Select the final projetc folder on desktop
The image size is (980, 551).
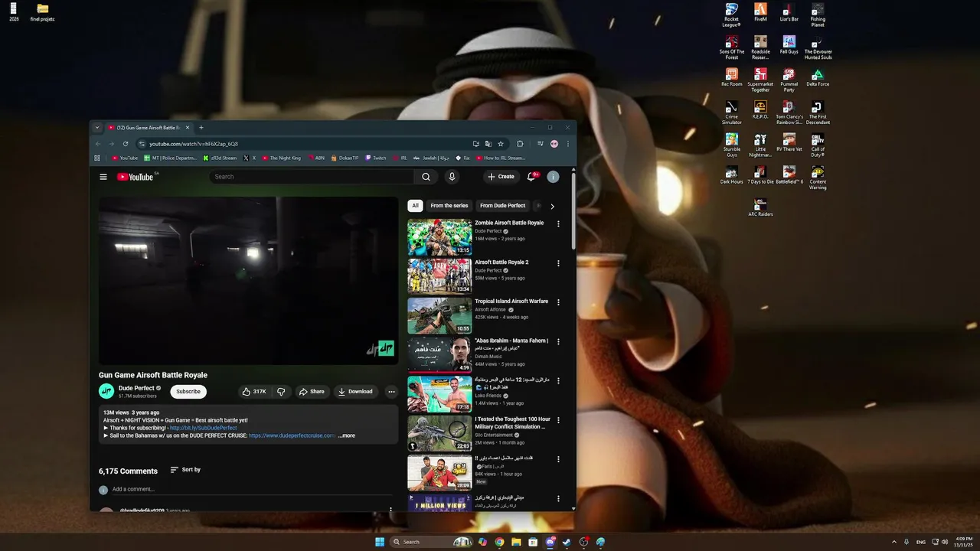43,13
